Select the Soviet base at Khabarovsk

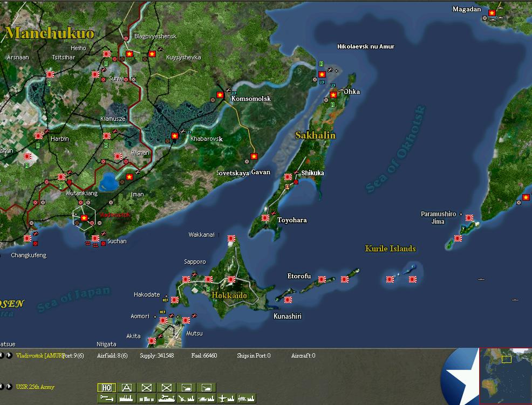point(175,136)
